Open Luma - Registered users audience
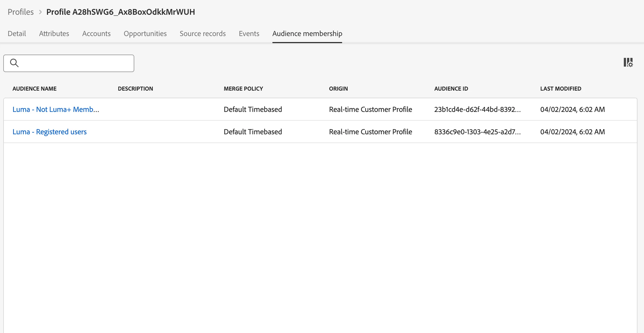This screenshot has height=333, width=644. pyautogui.click(x=50, y=132)
